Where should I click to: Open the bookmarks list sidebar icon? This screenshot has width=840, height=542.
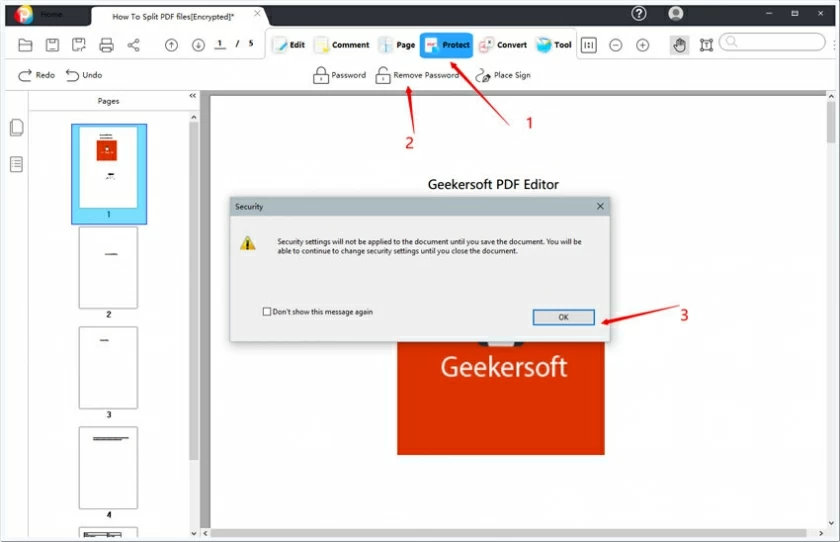point(17,164)
